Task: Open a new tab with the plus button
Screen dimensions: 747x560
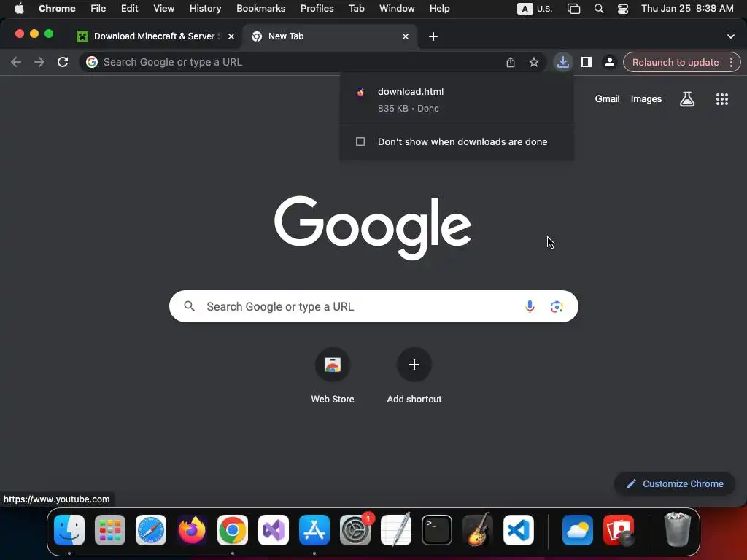Action: click(x=433, y=36)
